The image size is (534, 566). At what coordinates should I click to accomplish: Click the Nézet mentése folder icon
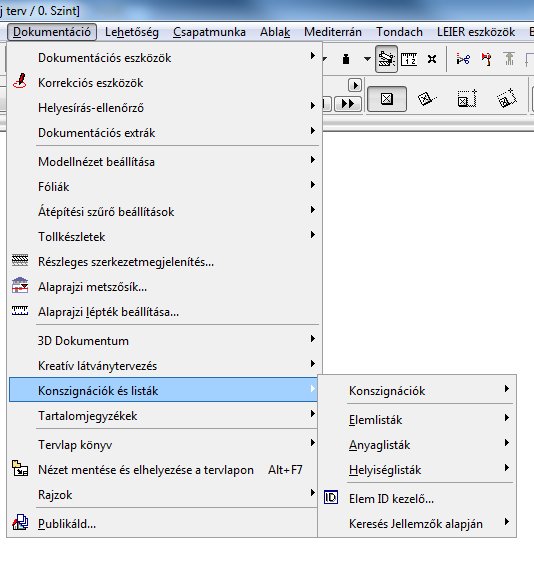[x=20, y=469]
